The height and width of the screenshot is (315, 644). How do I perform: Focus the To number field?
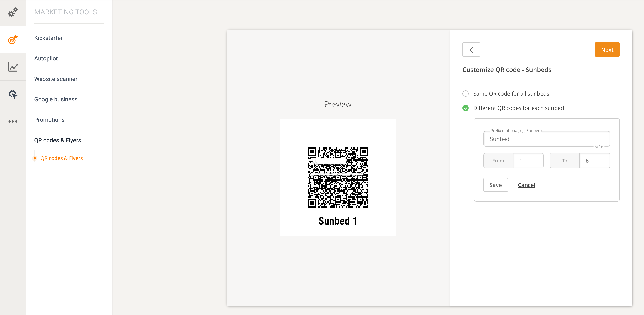pos(595,161)
